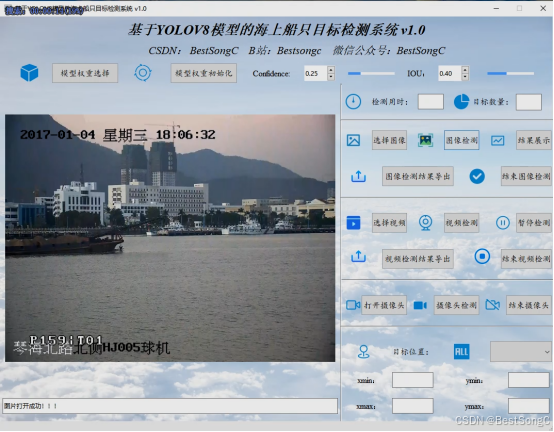Click the stop circle icon beside 结束视频检测
This screenshot has width=554, height=432.
(x=482, y=256)
